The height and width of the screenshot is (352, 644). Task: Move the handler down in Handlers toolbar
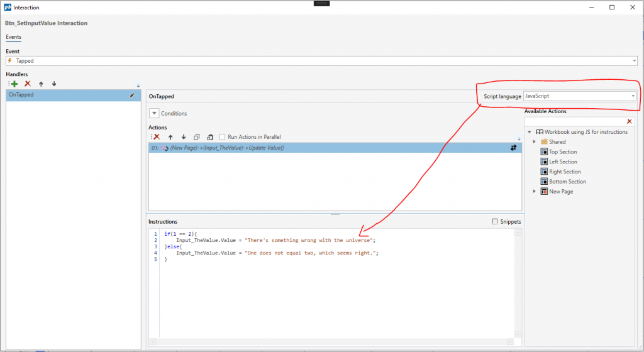pos(54,84)
